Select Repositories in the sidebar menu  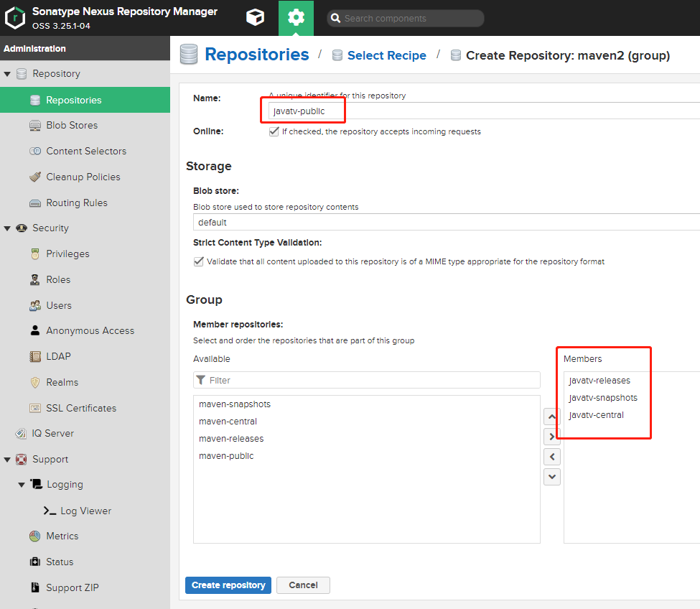tap(73, 100)
